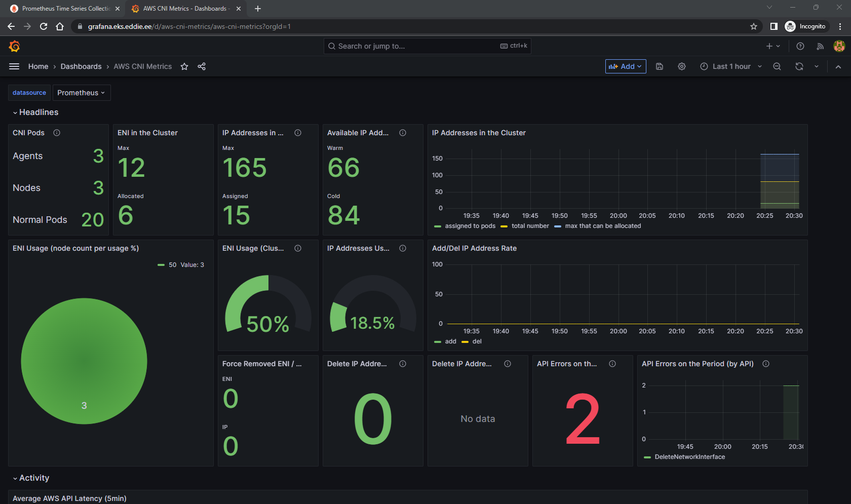Show info for CNI Pods panel
Viewport: 851px width, 504px height.
click(57, 133)
